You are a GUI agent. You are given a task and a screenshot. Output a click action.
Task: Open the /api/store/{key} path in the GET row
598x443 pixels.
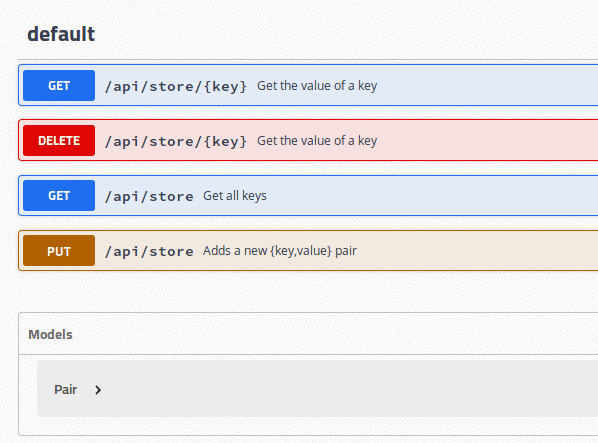coord(176,86)
